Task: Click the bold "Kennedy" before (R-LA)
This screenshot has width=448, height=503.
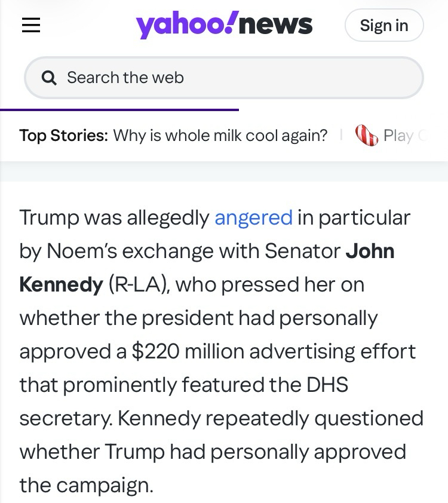Action: [x=61, y=284]
